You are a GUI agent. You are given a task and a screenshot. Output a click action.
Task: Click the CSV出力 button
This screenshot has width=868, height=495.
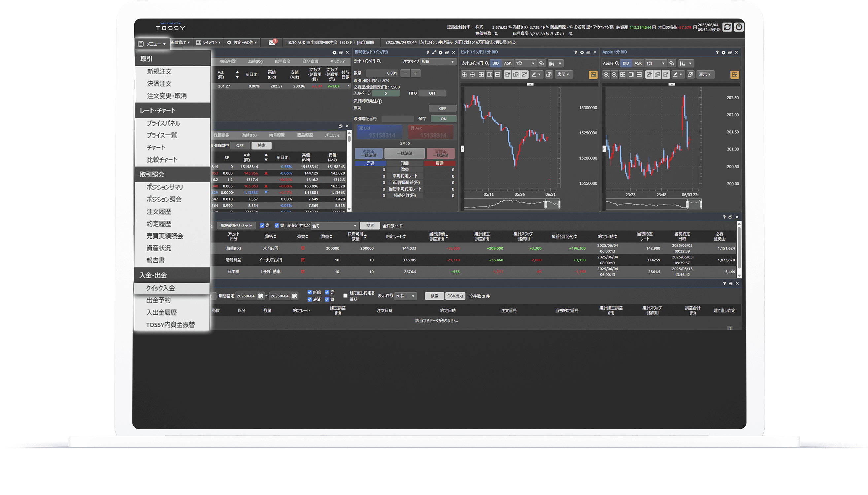455,296
